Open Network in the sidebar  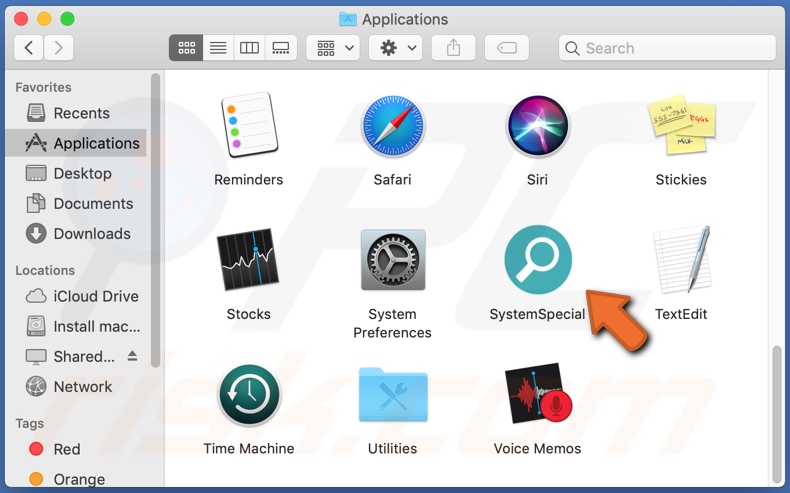coord(76,387)
